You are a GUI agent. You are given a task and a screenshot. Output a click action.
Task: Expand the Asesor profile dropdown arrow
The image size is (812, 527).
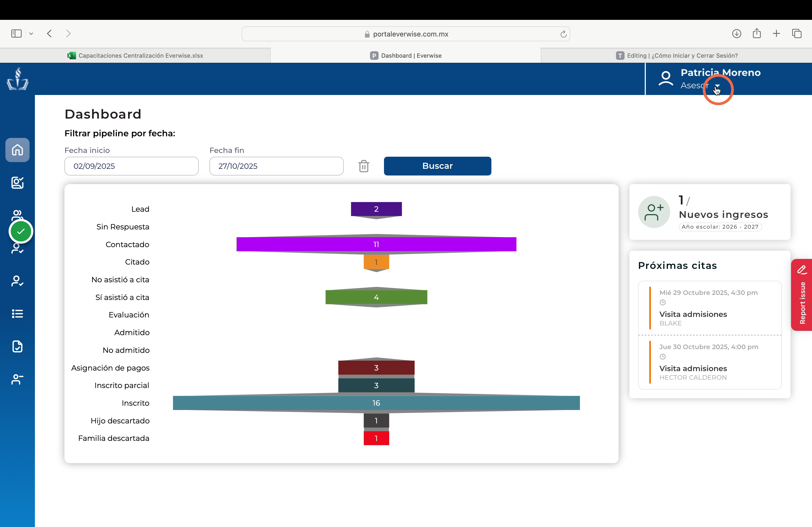pyautogui.click(x=717, y=86)
